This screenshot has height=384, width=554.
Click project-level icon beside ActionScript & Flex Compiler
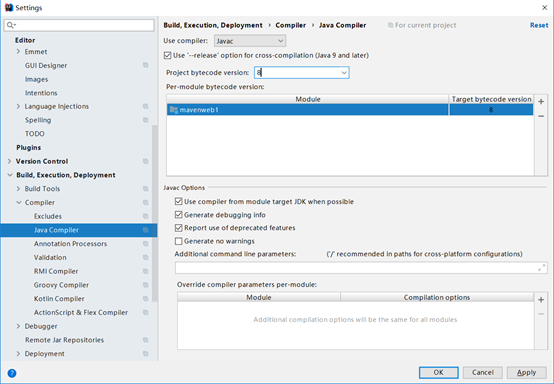146,312
